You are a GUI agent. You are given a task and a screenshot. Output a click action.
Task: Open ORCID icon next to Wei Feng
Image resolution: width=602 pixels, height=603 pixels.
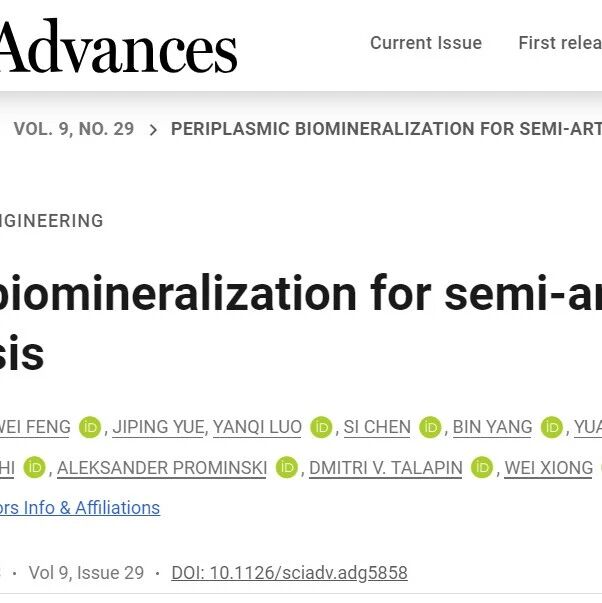click(x=90, y=427)
